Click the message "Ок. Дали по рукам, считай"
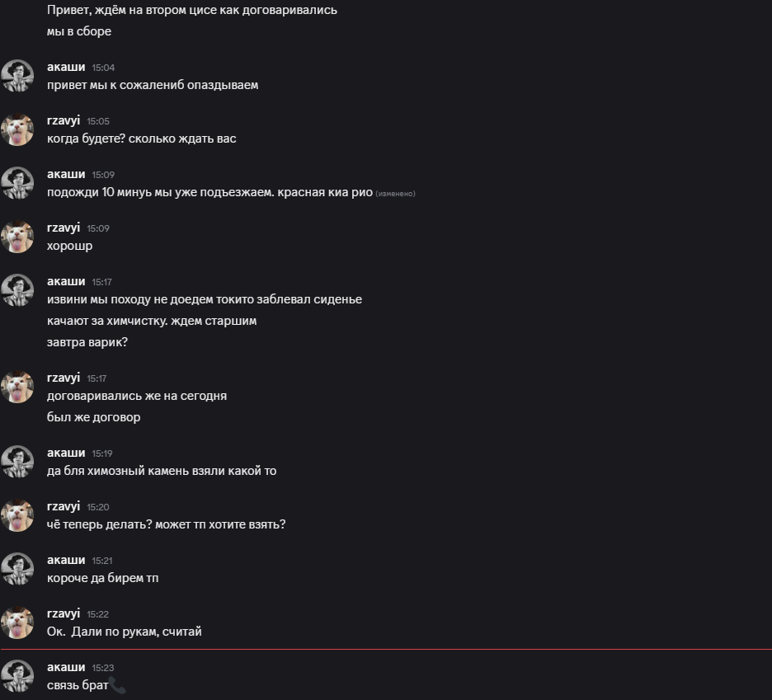This screenshot has height=700, width=772. 125,632
